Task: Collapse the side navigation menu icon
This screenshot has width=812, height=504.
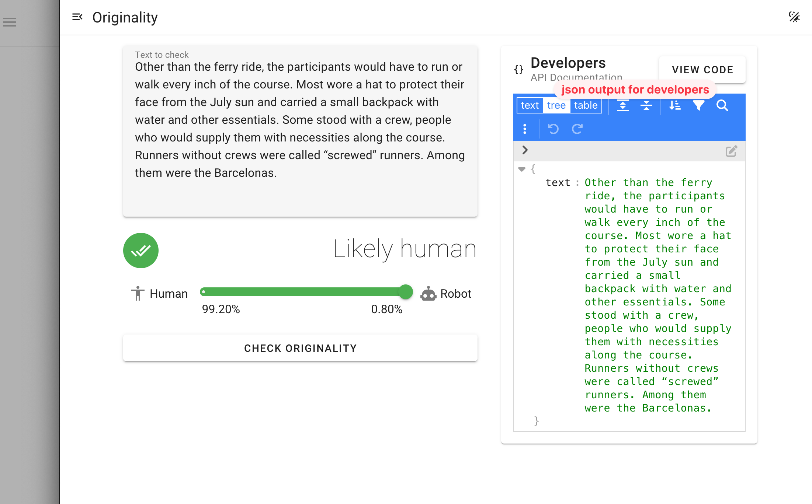Action: 77,17
